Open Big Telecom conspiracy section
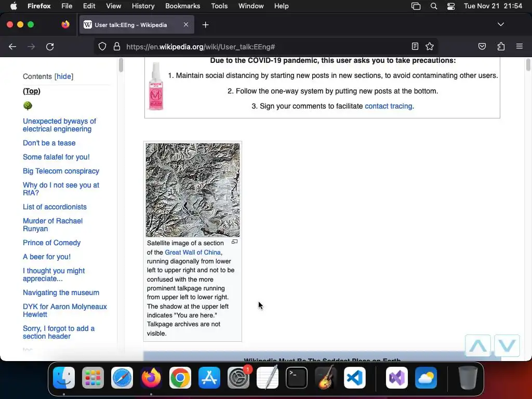532x399 pixels. coord(61,171)
